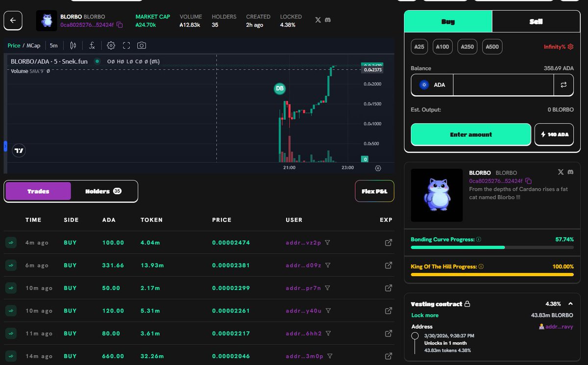
Task: Choose the ₳250 preset amount
Action: [x=467, y=47]
